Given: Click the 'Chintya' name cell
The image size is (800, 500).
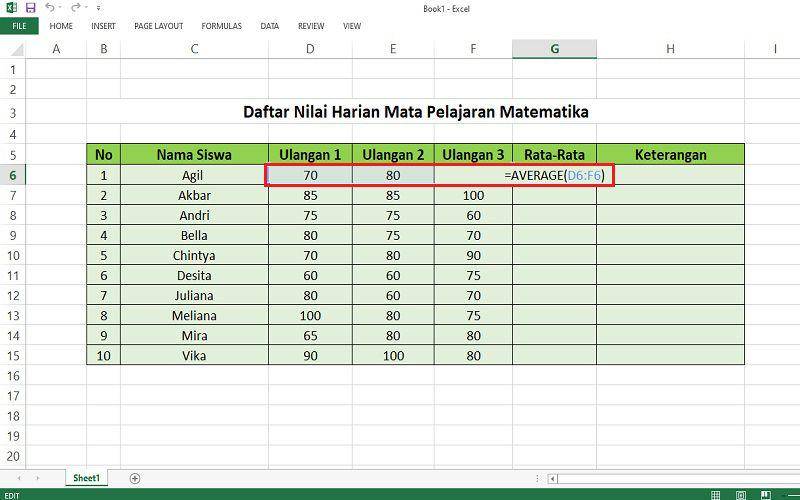Looking at the screenshot, I should 194,255.
